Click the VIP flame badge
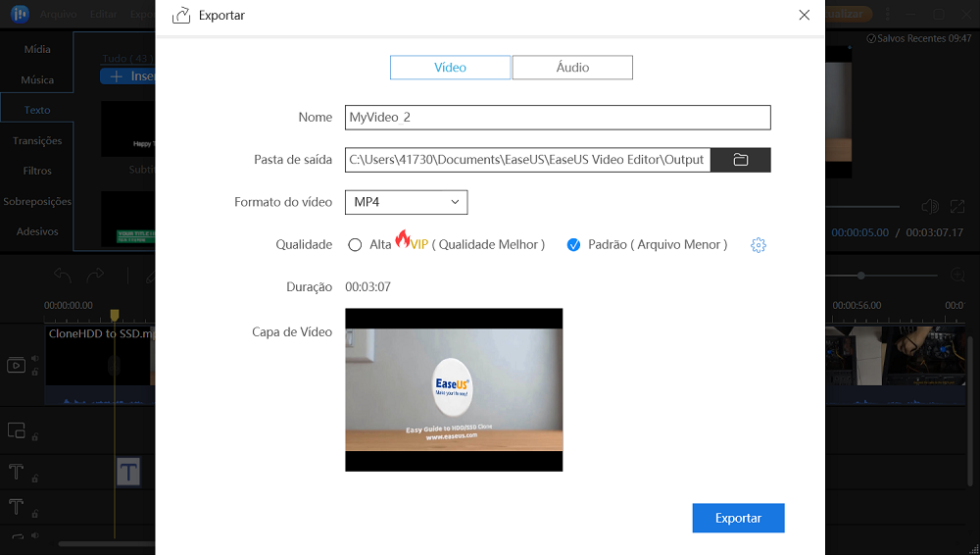The width and height of the screenshot is (980, 555). pos(412,241)
